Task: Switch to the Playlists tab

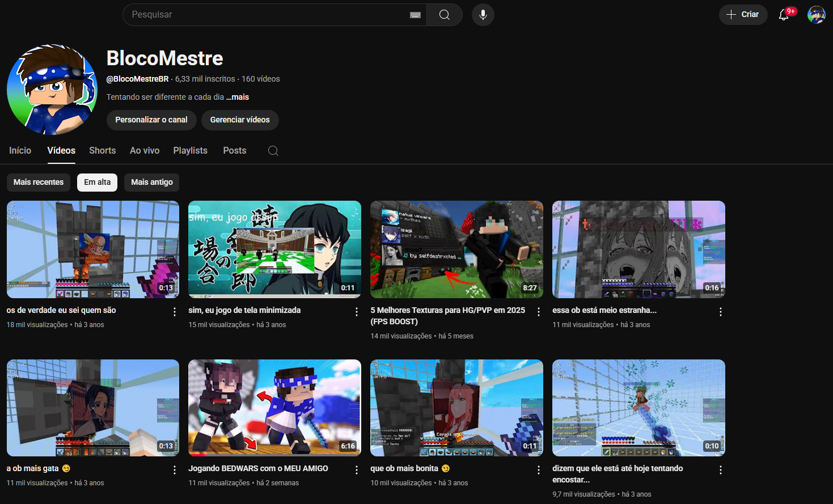Action: [x=191, y=150]
